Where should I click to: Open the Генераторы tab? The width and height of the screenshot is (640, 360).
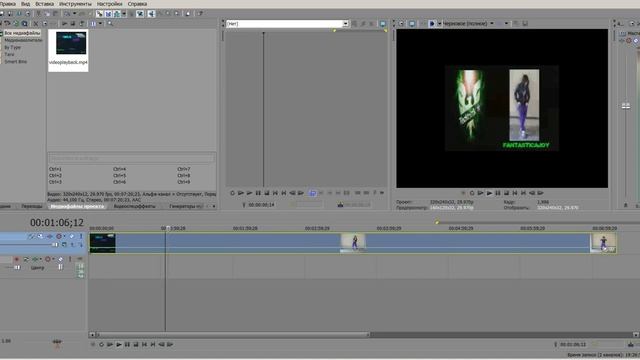(185, 206)
